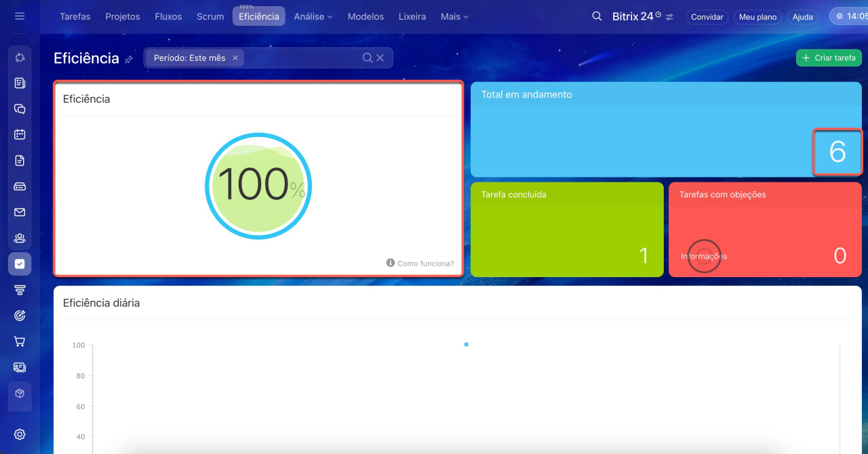The image size is (868, 454).
Task: Click the green Criar tarefa button
Action: click(829, 58)
